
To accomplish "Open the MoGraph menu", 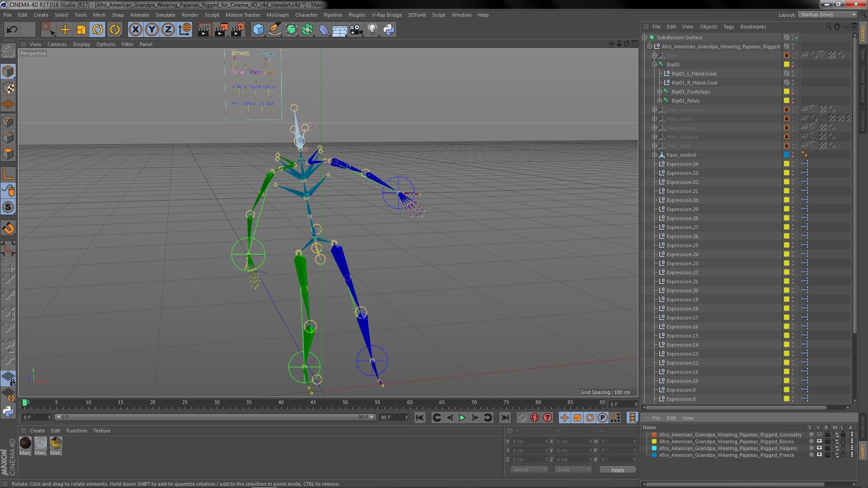I will tap(278, 15).
